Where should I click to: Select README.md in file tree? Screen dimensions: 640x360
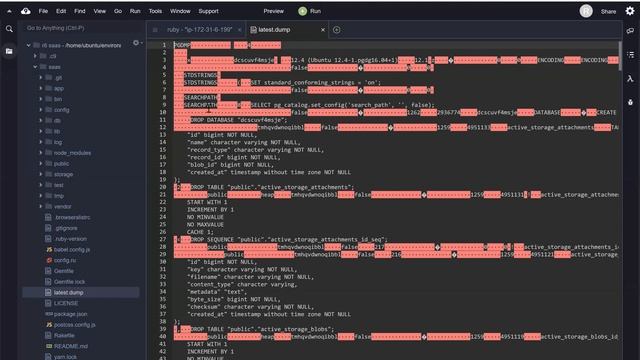tap(71, 346)
